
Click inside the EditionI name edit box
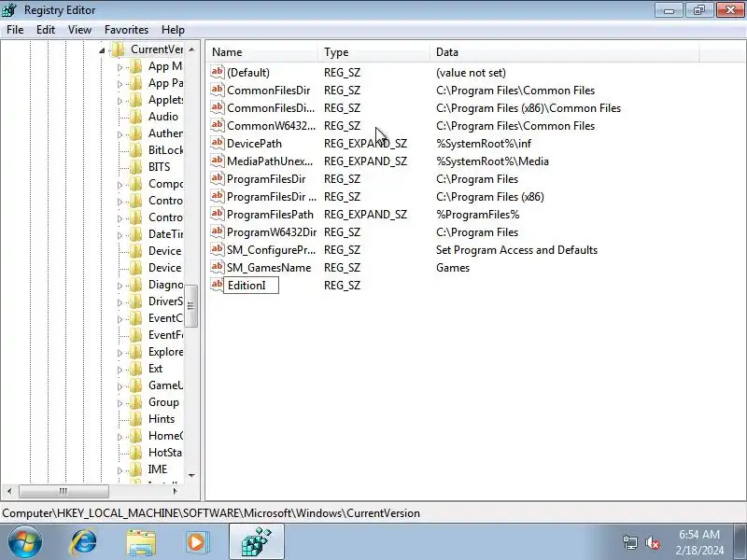pos(251,286)
